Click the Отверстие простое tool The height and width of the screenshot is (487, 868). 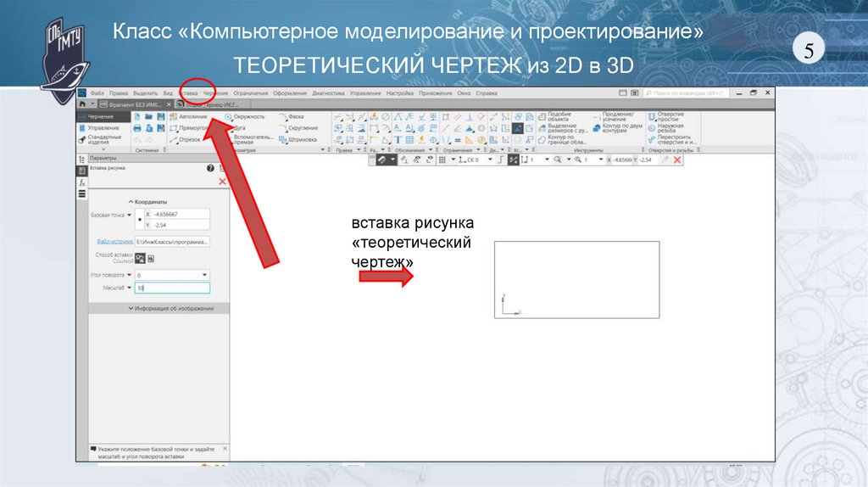coord(665,117)
